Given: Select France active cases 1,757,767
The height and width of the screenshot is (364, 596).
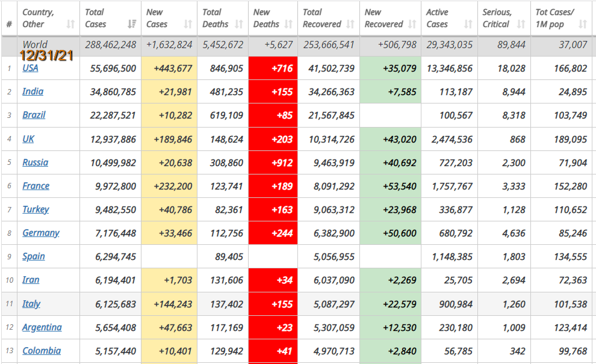Looking at the screenshot, I should [x=452, y=187].
